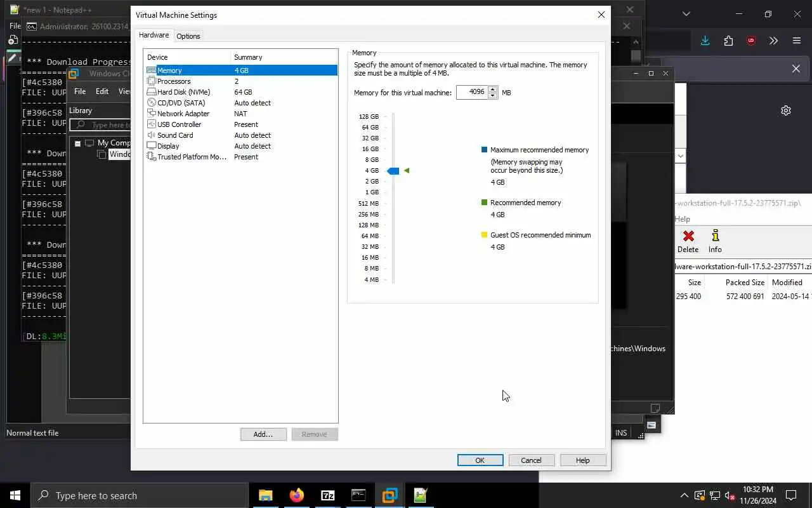812x508 pixels.
Task: Select the Hard Disk (NVMe) device icon
Action: [x=152, y=92]
